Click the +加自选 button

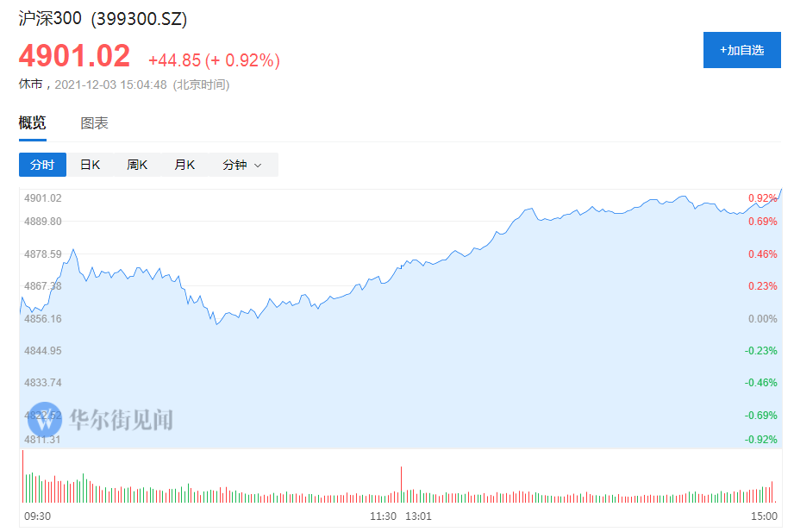741,50
